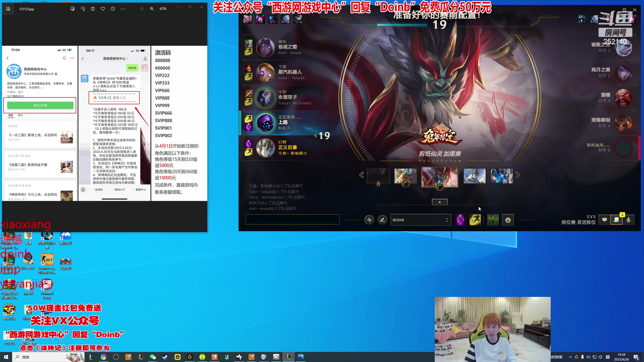The width and height of the screenshot is (644, 362).
Task: Edit the rune page with the pencil icon
Action: point(382,220)
